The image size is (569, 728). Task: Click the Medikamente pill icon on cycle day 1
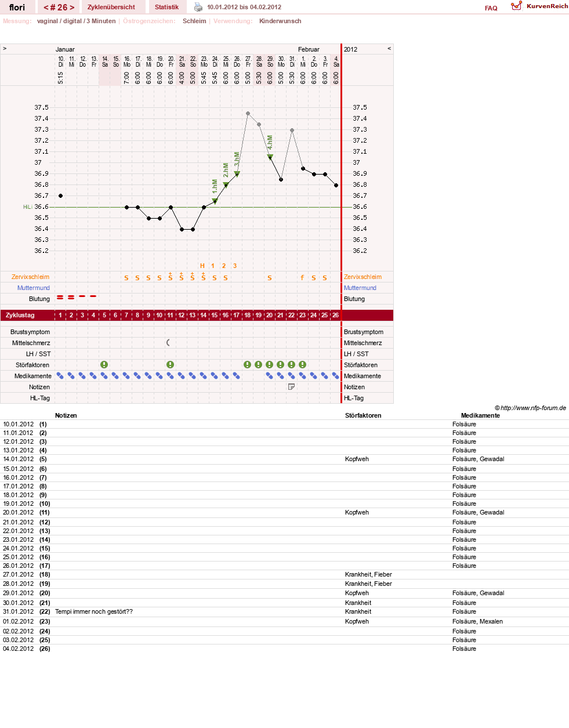click(60, 376)
